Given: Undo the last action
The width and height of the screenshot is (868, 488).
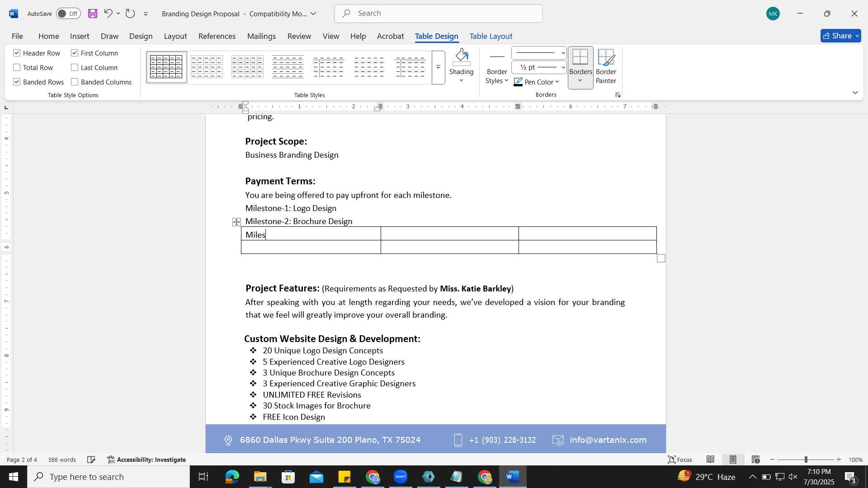Looking at the screenshot, I should click(108, 14).
